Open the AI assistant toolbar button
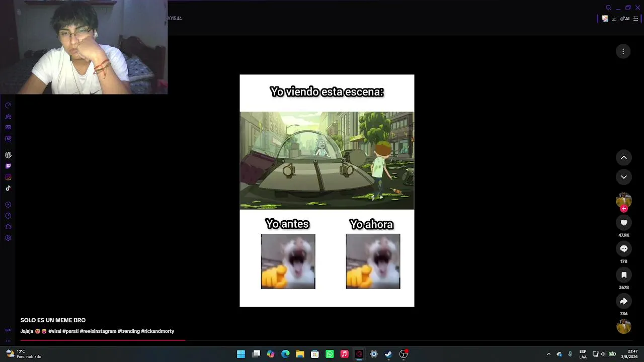The height and width of the screenshot is (362, 644). (625, 19)
